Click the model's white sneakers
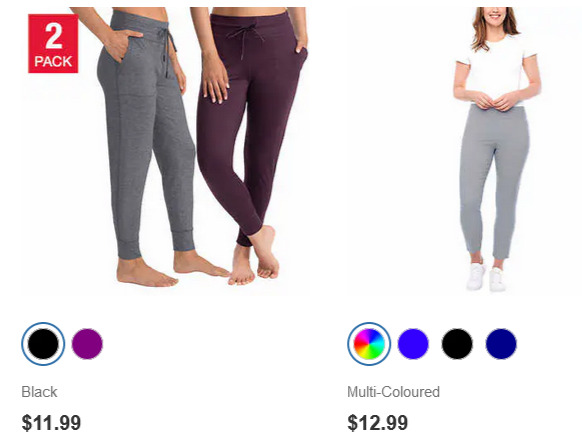 point(486,277)
